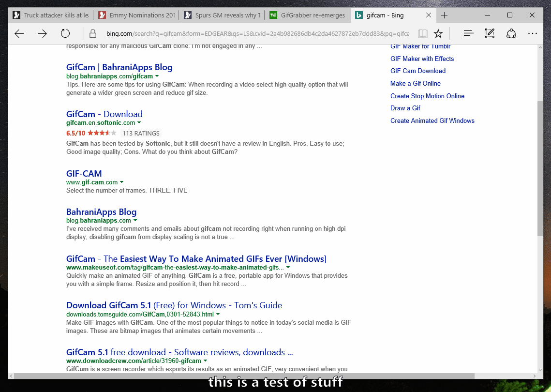Screen dimensions: 551x392
Task: Expand dropdown next to www.gif-cam.com
Action: tap(121, 182)
